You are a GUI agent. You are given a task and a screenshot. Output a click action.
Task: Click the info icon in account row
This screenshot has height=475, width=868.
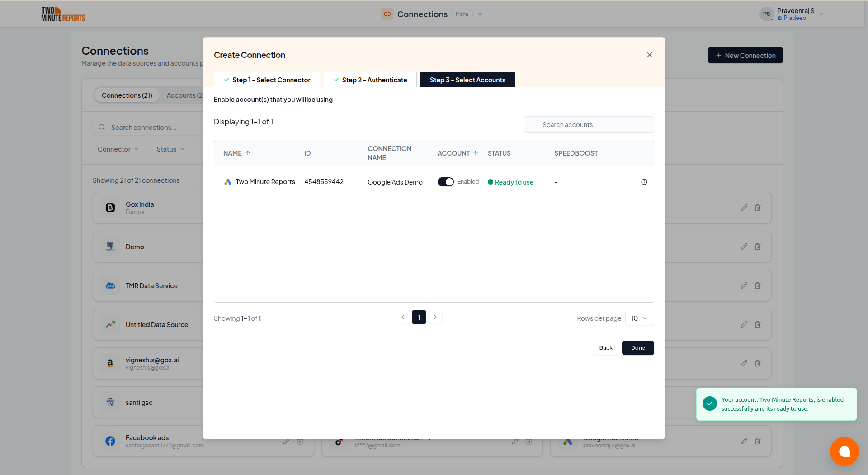click(x=644, y=182)
